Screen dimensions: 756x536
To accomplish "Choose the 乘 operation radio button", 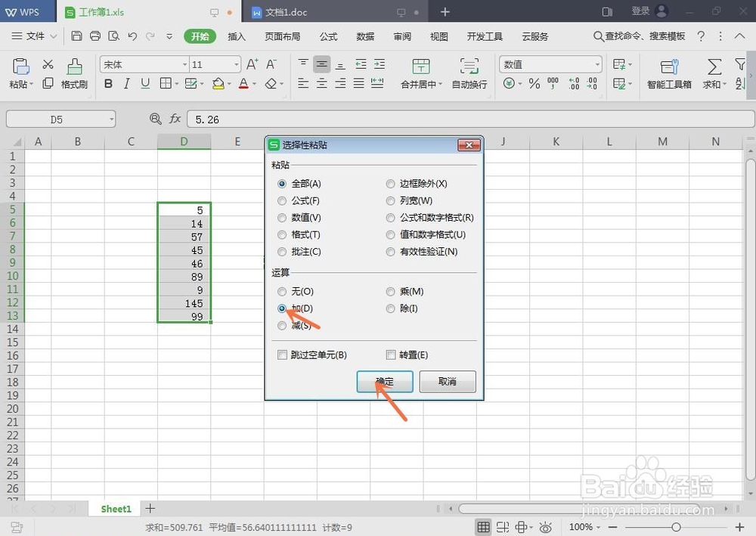I will pyautogui.click(x=390, y=291).
